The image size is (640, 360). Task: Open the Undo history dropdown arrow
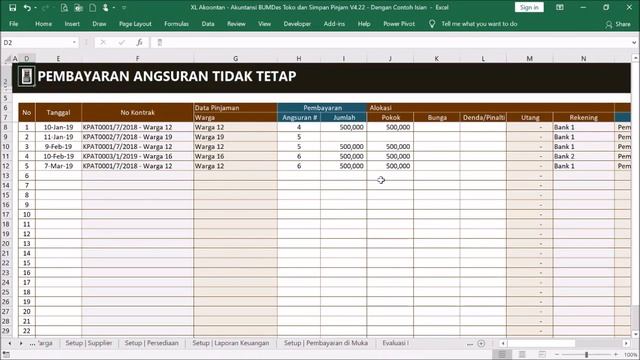click(x=35, y=7)
